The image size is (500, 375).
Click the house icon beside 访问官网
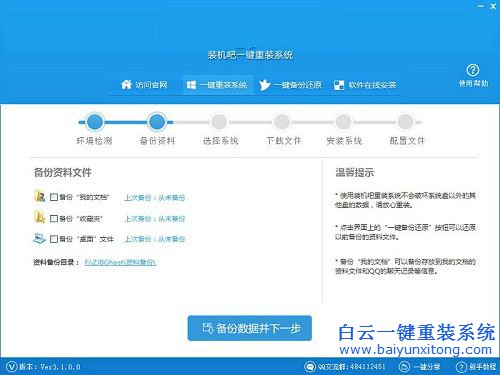[126, 85]
